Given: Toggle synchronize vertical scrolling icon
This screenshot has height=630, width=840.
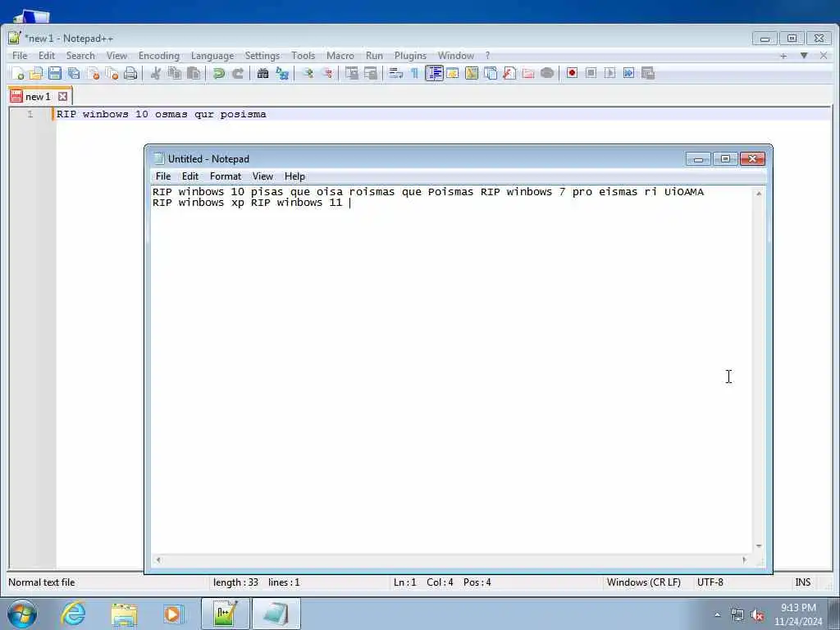Looking at the screenshot, I should coord(351,73).
